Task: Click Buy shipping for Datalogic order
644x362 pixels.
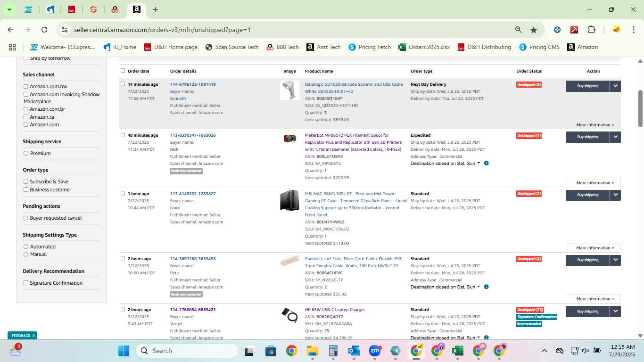Action: pyautogui.click(x=587, y=86)
